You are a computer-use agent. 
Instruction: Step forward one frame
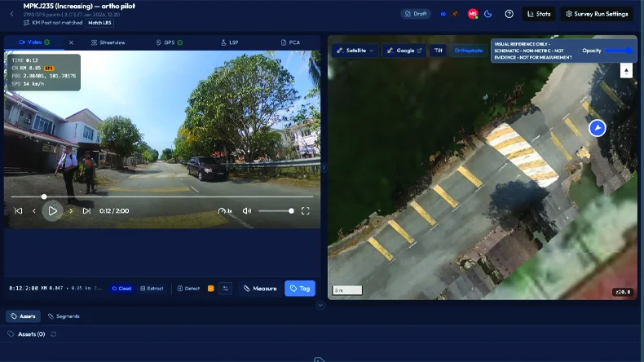71,211
